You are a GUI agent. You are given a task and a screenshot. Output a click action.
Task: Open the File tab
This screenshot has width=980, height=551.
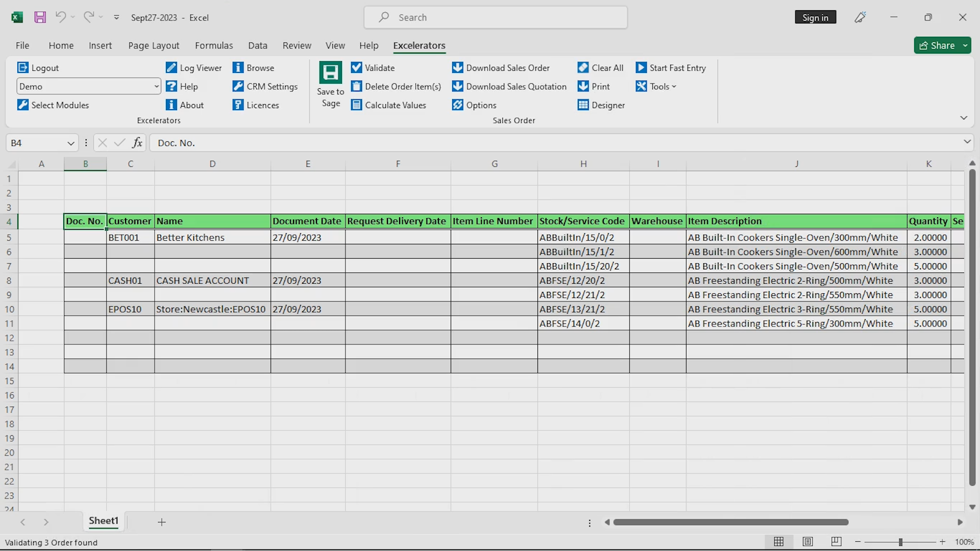(x=22, y=45)
